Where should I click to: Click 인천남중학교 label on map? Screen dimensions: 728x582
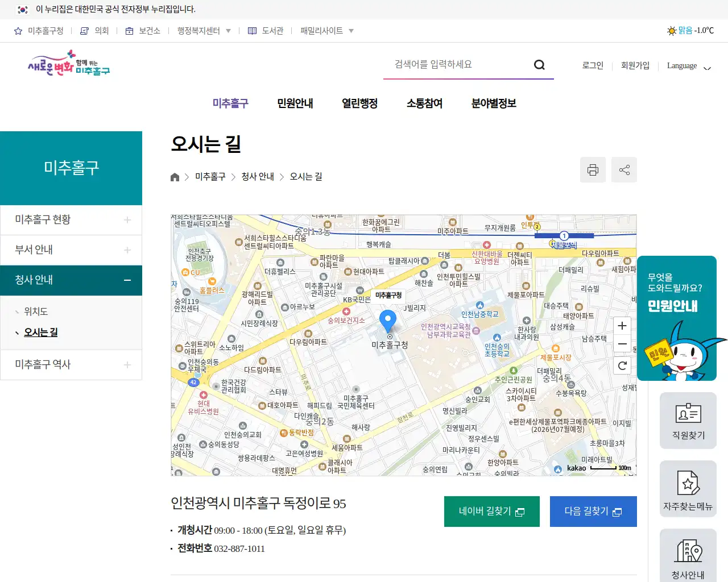479,314
